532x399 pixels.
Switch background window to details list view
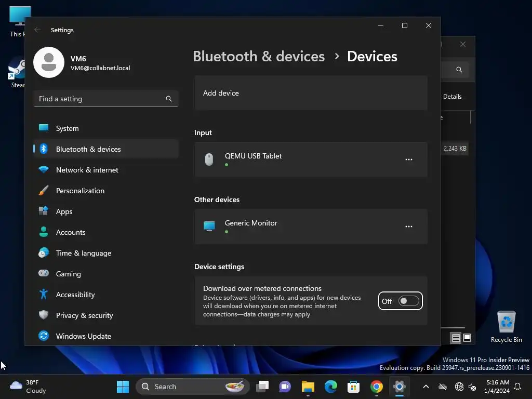456,338
